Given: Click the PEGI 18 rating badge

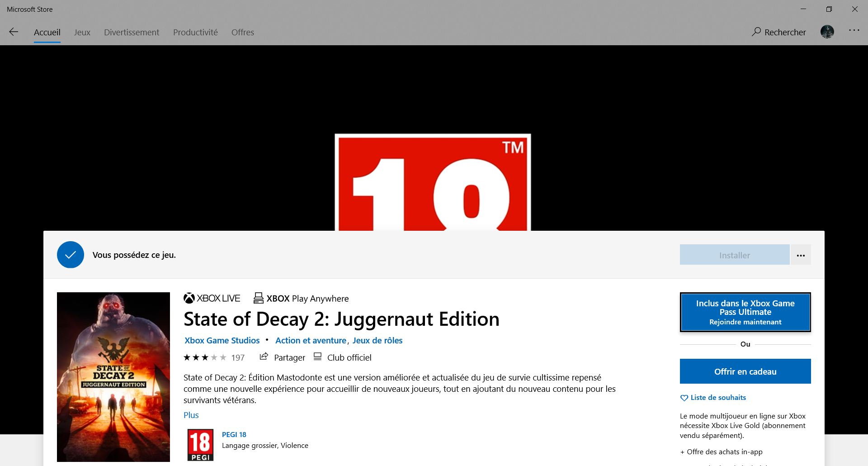Looking at the screenshot, I should pyautogui.click(x=200, y=445).
